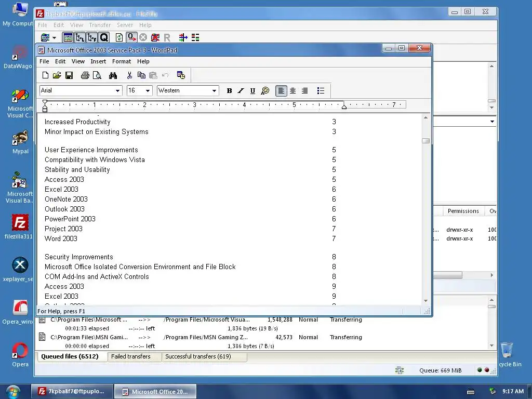532x399 pixels.
Task: Open the Arial font name dropdown
Action: click(117, 90)
